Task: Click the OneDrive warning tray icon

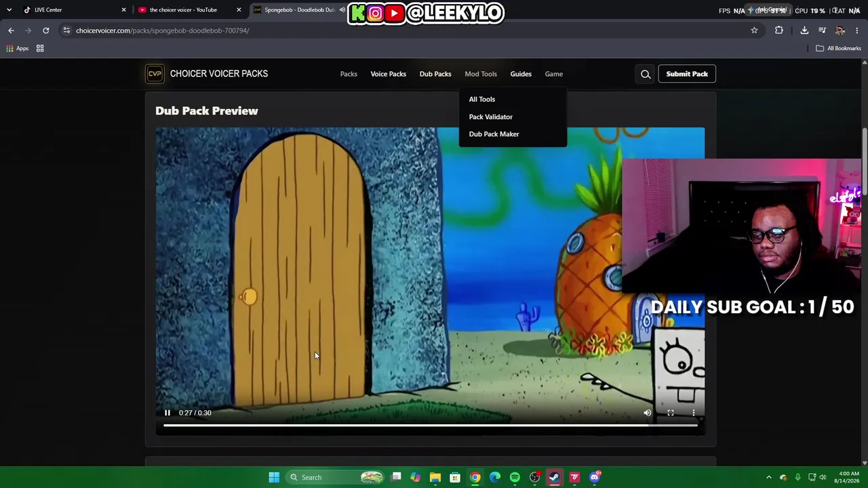Action: tap(784, 478)
